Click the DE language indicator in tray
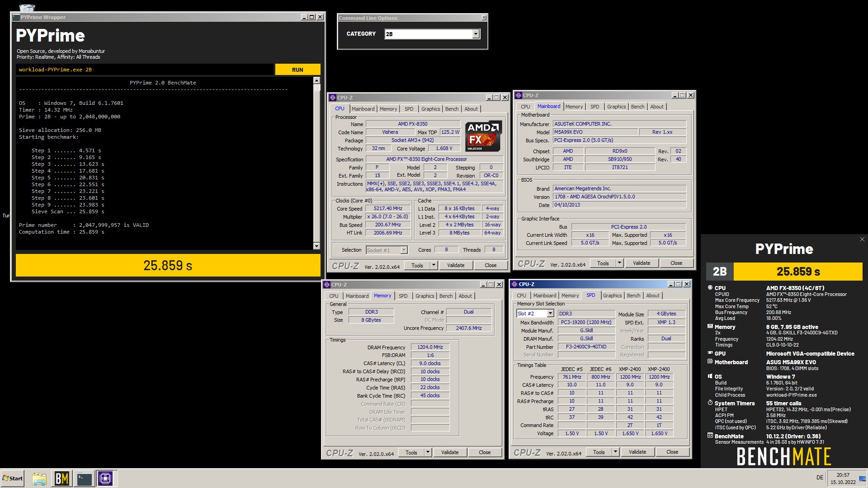Image resolution: width=868 pixels, height=488 pixels. 820,478
